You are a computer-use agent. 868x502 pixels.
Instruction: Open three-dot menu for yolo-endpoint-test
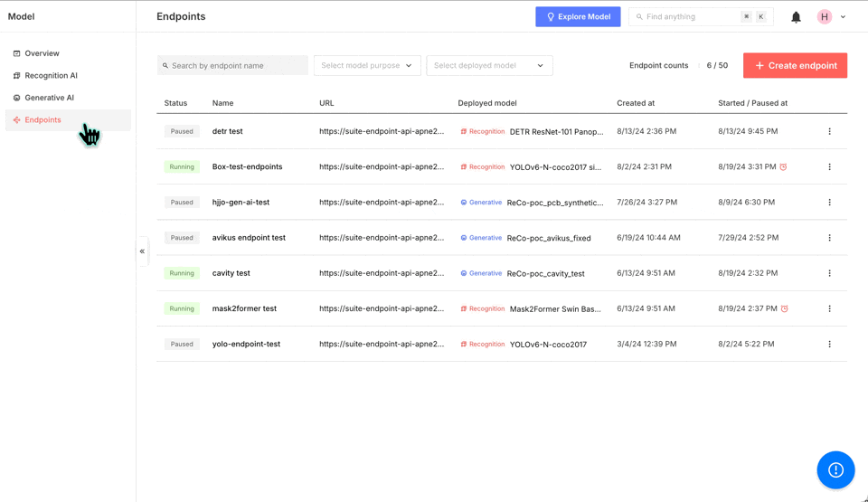coord(829,344)
